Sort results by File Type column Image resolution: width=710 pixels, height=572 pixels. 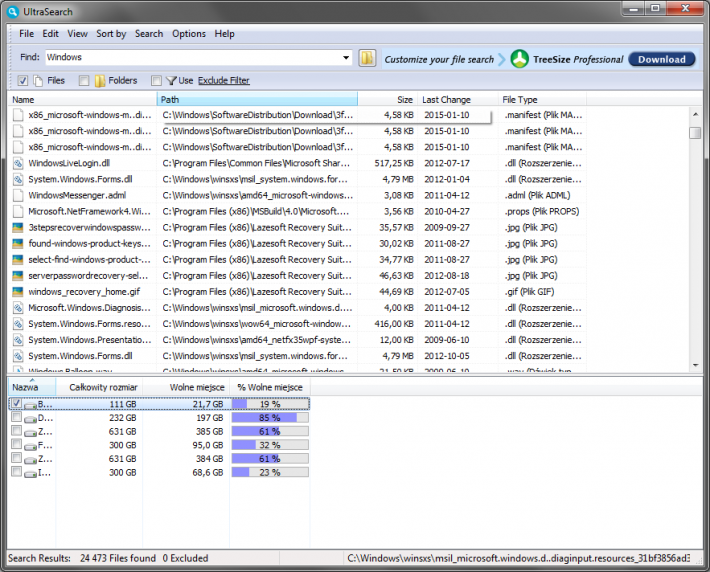coord(542,100)
